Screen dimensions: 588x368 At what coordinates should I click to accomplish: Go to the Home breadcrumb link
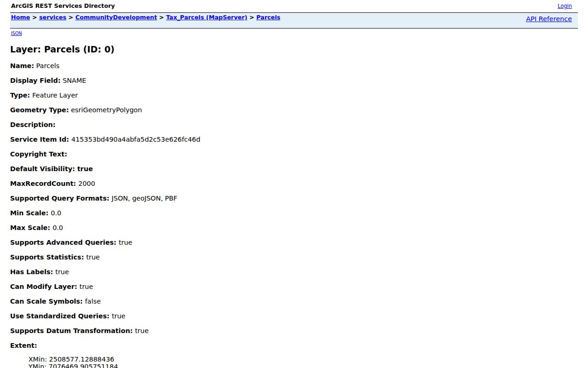pos(20,17)
